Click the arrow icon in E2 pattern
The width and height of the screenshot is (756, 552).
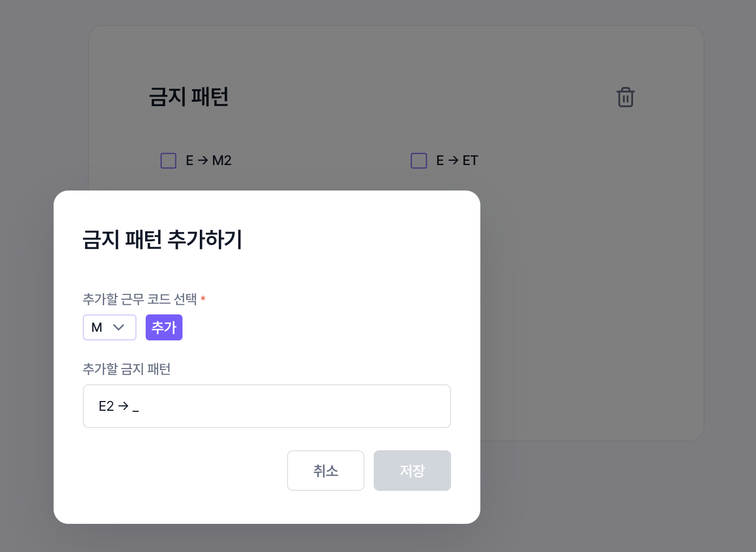point(123,406)
